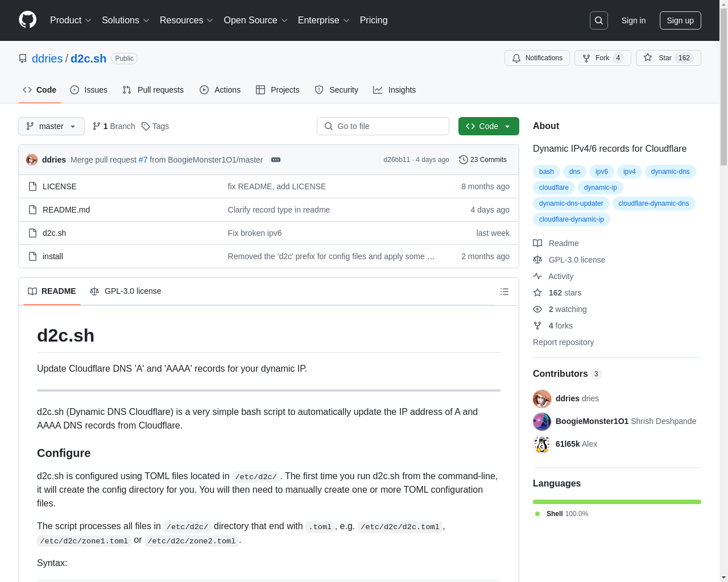Click the LICENSE file icon
Image resolution: width=728 pixels, height=582 pixels.
point(33,186)
